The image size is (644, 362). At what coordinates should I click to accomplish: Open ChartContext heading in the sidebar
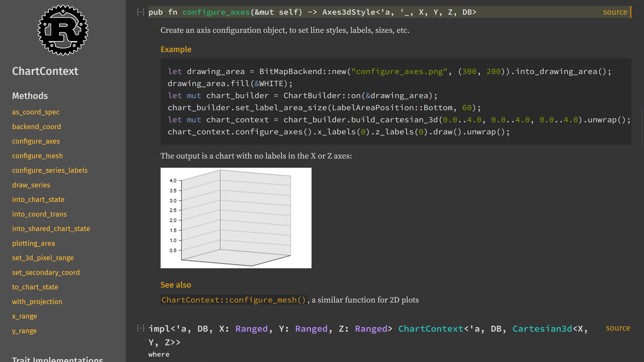pyautogui.click(x=45, y=71)
